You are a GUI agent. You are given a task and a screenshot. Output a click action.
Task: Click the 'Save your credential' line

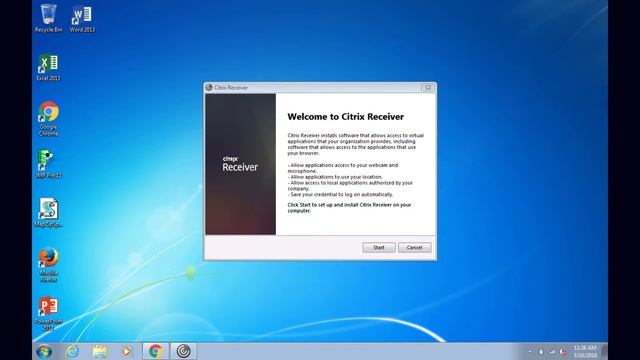340,195
